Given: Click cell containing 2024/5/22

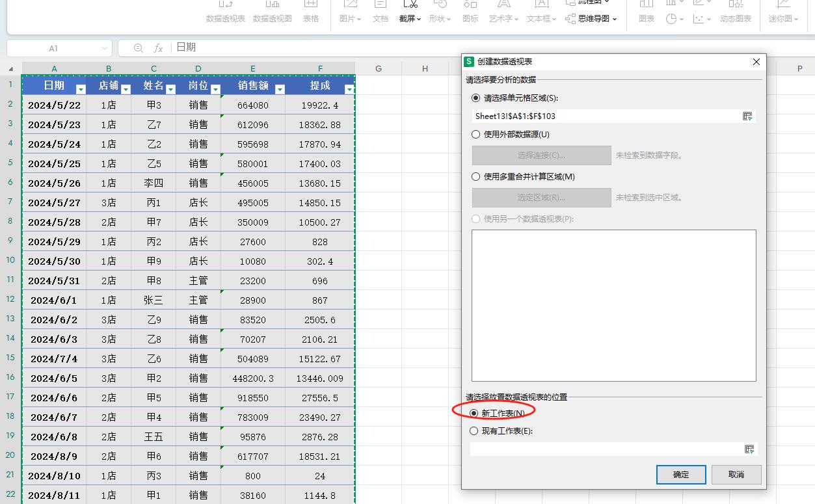Looking at the screenshot, I should (54, 105).
